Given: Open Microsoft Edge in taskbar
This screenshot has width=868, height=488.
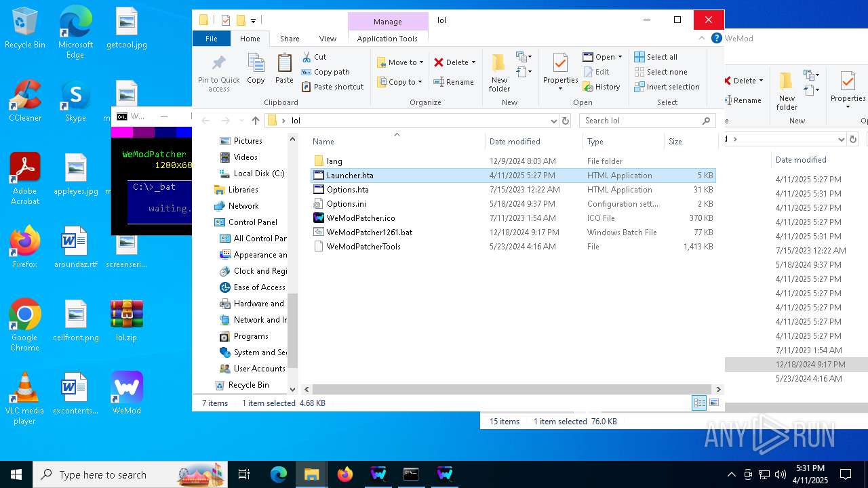Looking at the screenshot, I should click(279, 474).
